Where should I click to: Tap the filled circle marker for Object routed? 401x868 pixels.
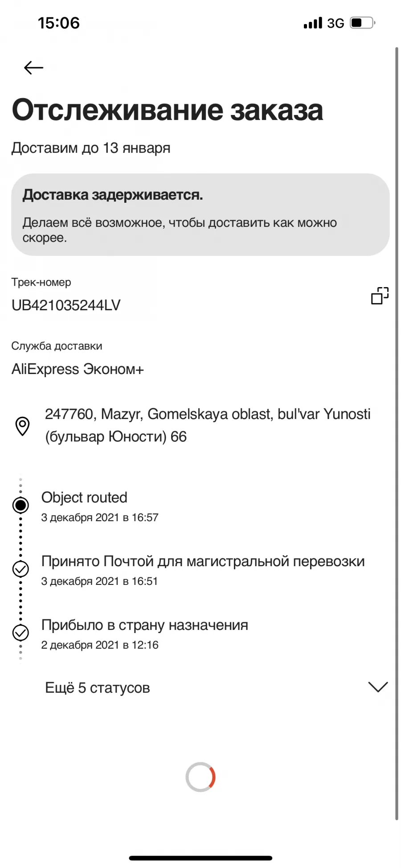(x=20, y=505)
